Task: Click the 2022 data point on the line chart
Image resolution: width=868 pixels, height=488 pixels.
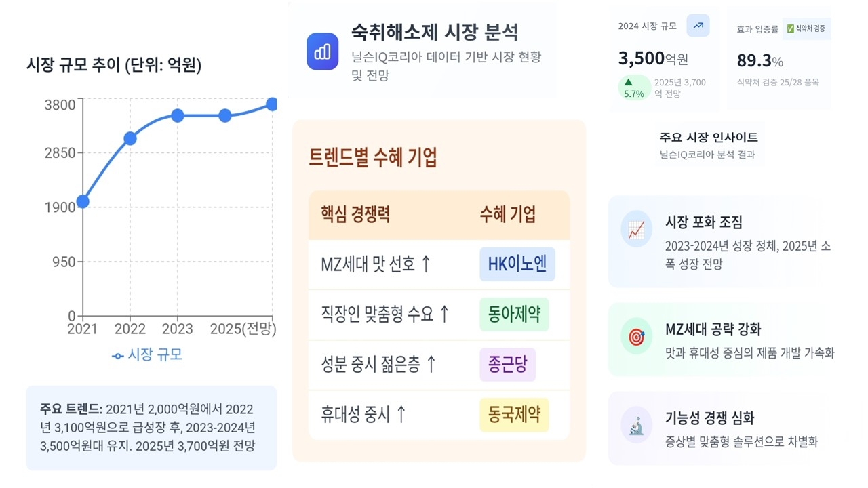Action: (x=130, y=139)
